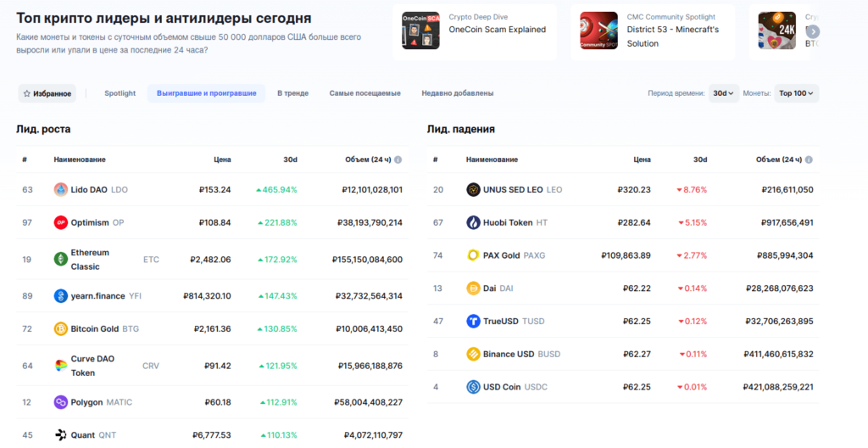Select the Выигравшие и проигравшие tab
Viewport: 868px width, 448px height.
click(x=207, y=93)
